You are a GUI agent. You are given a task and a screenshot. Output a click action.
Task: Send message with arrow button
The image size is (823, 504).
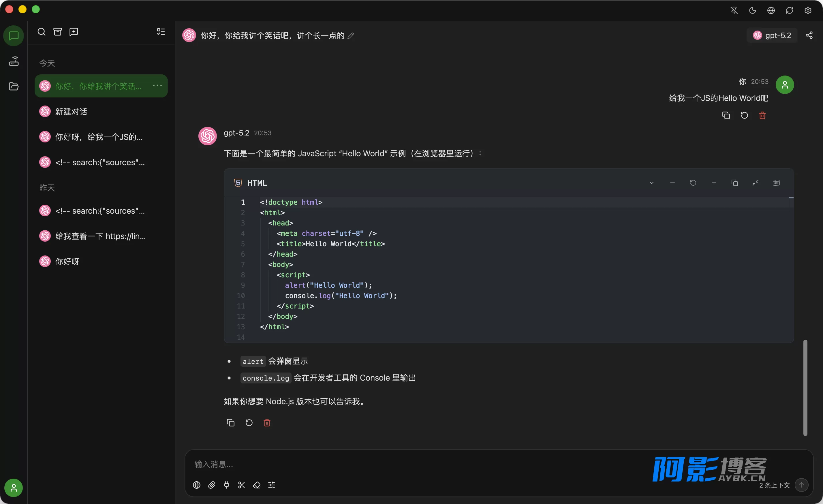802,485
